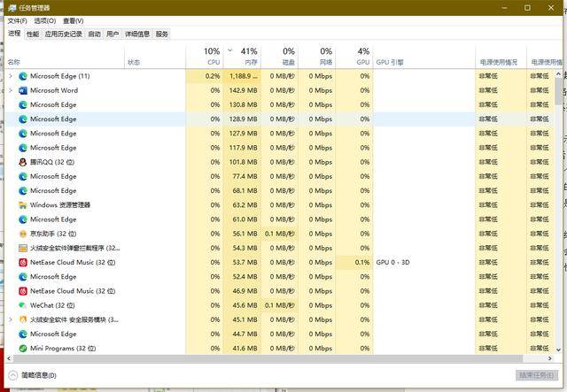The image size is (567, 392).
Task: Click the Microsoft Word process icon
Action: pos(23,90)
